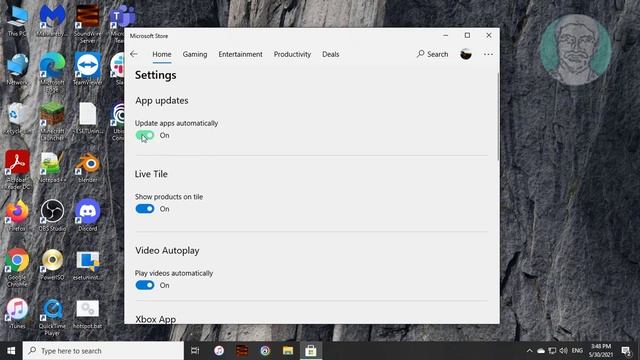This screenshot has width=640, height=360.
Task: Open SoundWire Server desktop shortcut
Action: [87, 24]
